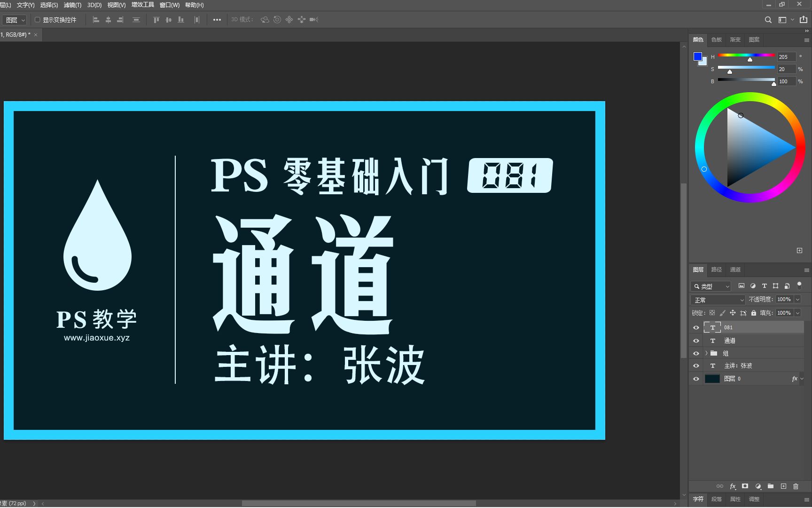Toggle prevent artboard auto-nesting lock

pyautogui.click(x=743, y=313)
